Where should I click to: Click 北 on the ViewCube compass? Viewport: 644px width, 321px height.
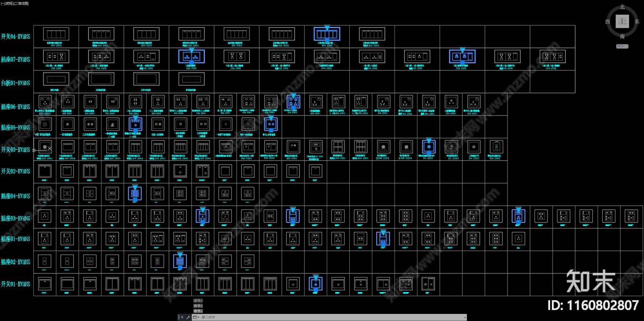click(622, 7)
